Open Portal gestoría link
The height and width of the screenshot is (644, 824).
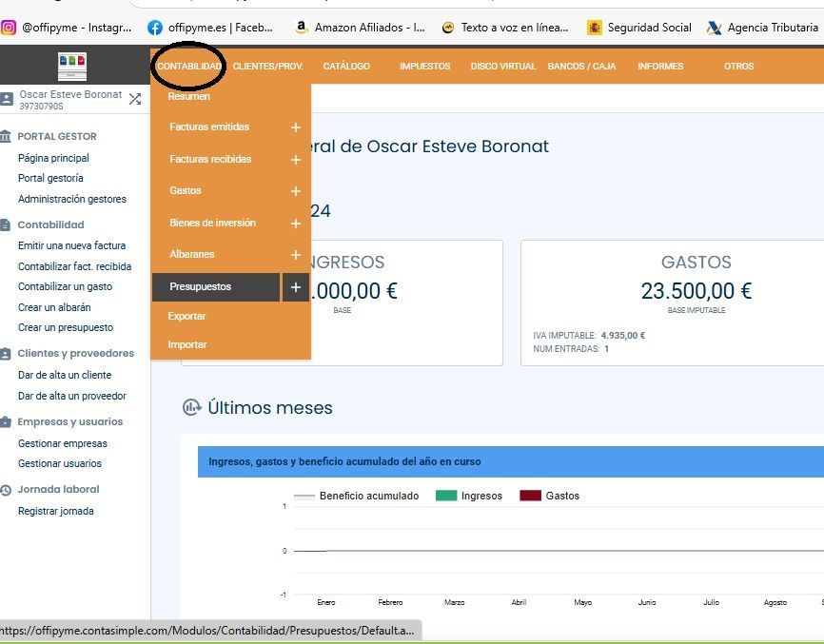[50, 178]
